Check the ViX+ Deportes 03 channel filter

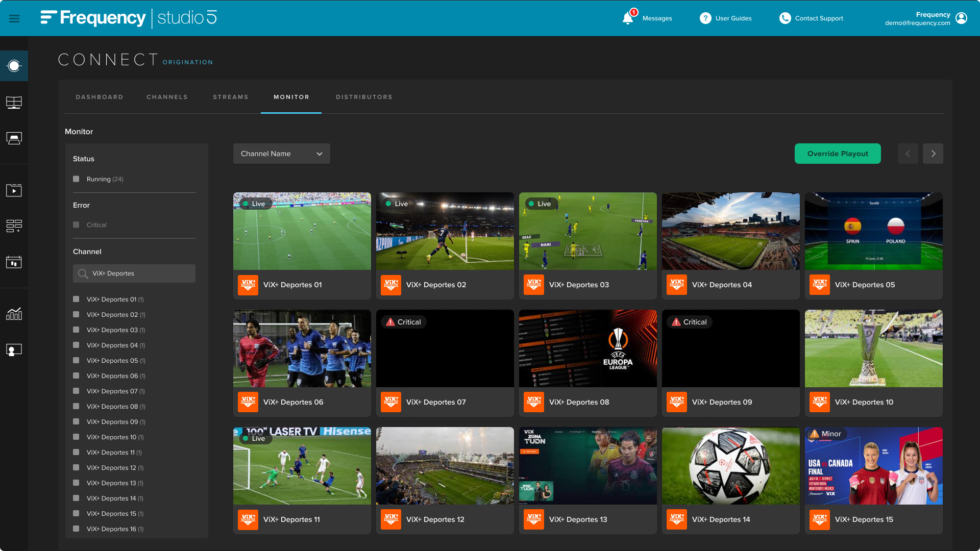76,330
